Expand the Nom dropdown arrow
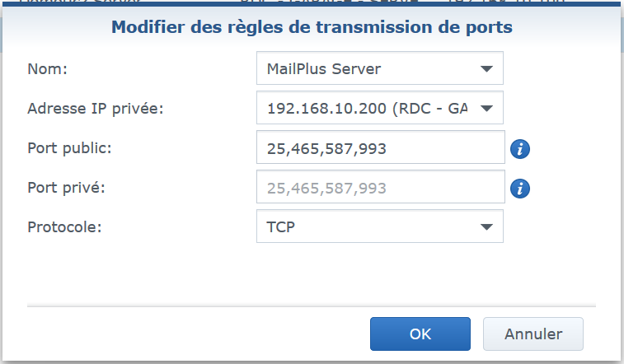624x364 pixels. (x=486, y=69)
